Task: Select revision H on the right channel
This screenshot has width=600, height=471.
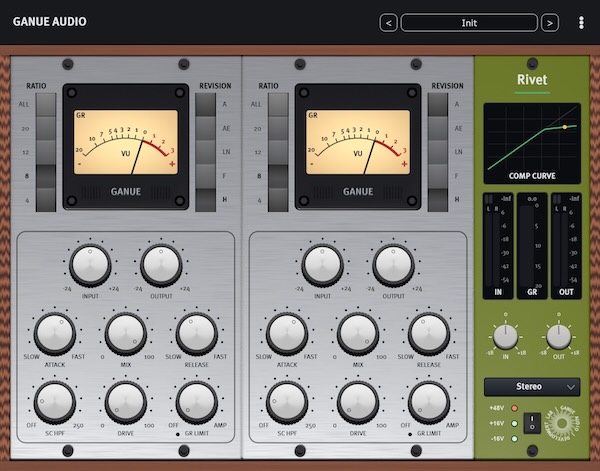Action: [438, 200]
